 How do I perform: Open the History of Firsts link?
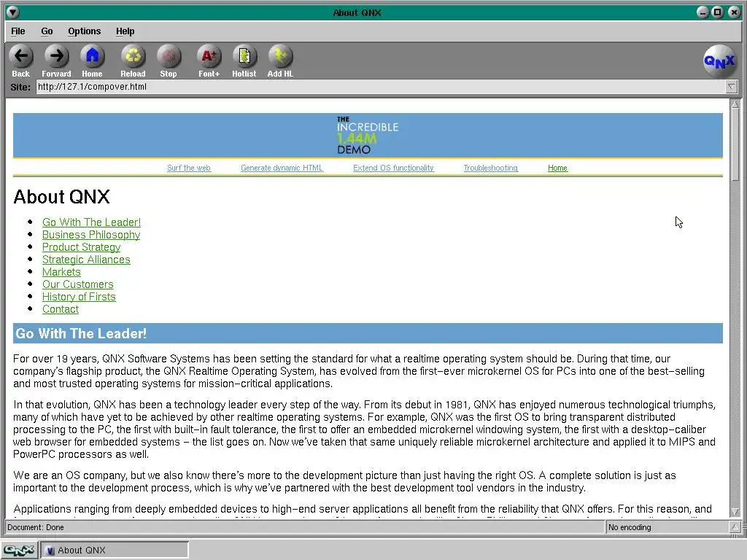coord(79,297)
